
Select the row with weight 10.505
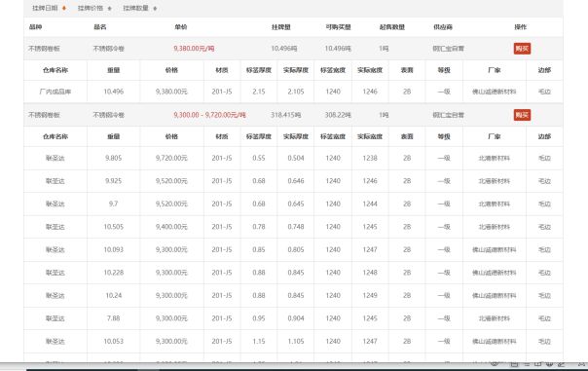293,227
